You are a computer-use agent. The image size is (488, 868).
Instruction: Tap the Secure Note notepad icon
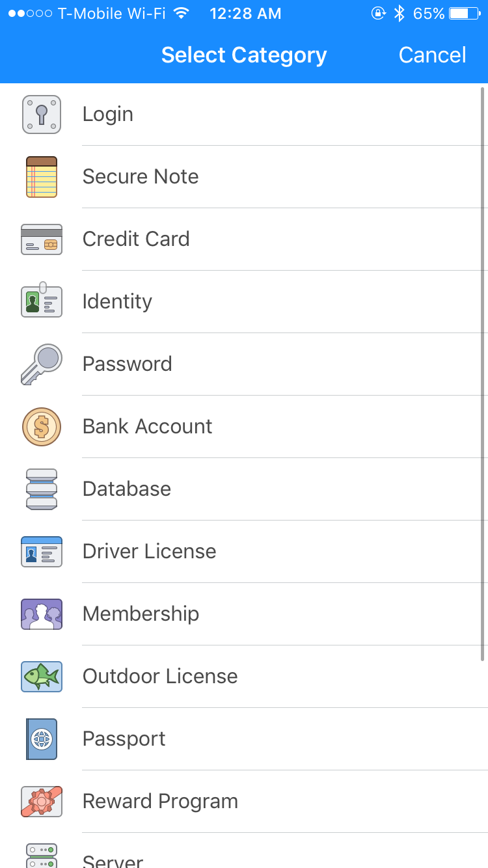pos(42,177)
